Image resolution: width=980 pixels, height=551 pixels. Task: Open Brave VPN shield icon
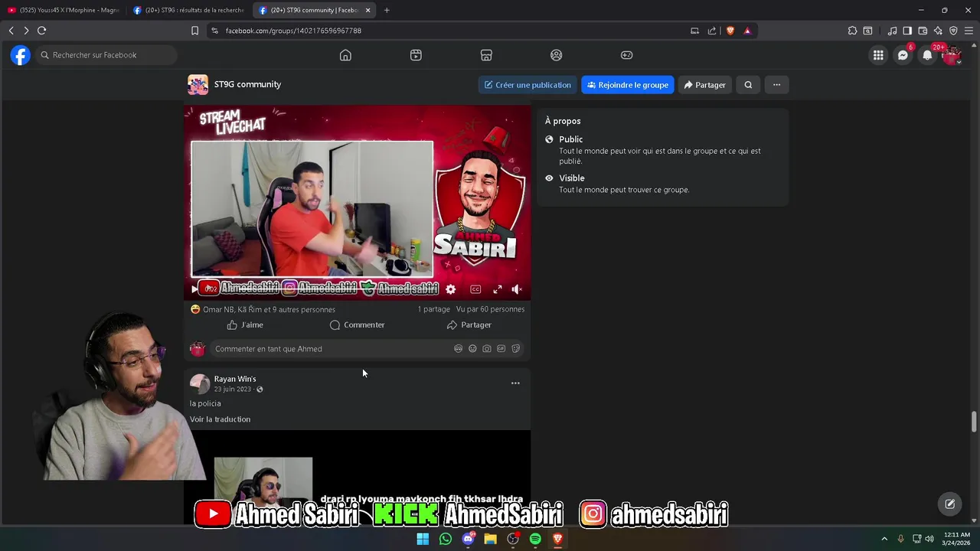point(953,31)
